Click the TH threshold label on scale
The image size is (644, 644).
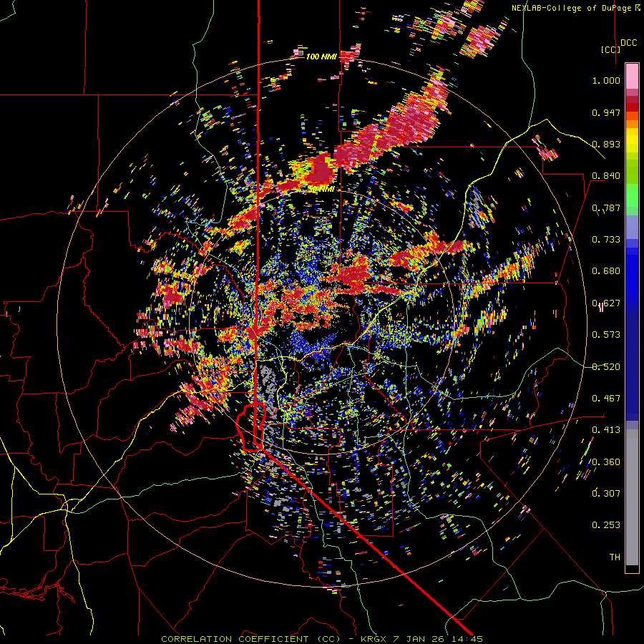(615, 557)
